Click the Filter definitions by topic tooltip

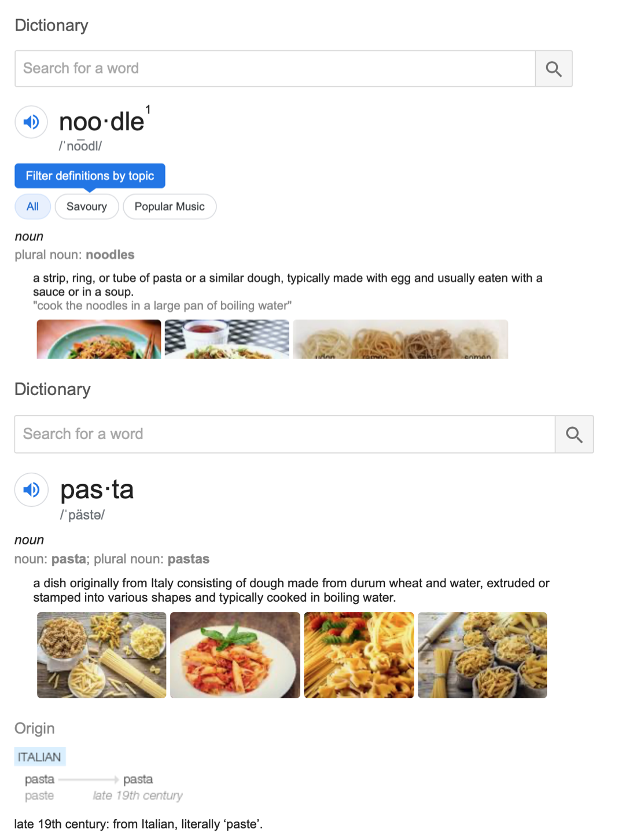[90, 176]
